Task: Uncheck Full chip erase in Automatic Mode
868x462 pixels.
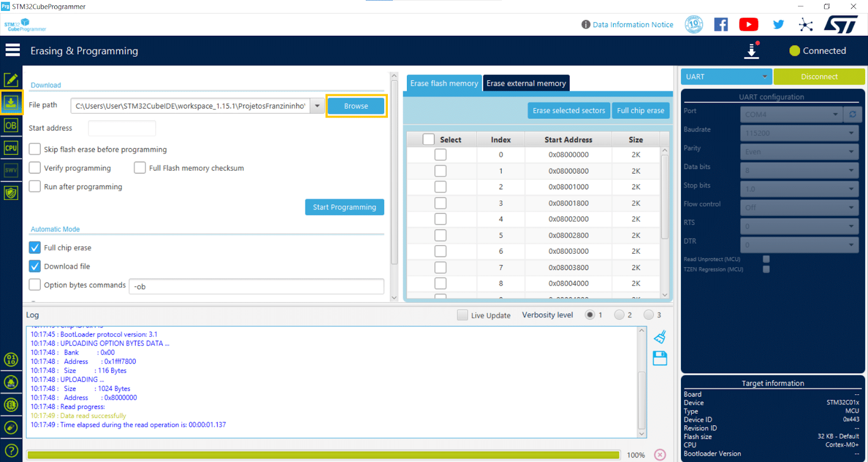Action: pyautogui.click(x=35, y=248)
